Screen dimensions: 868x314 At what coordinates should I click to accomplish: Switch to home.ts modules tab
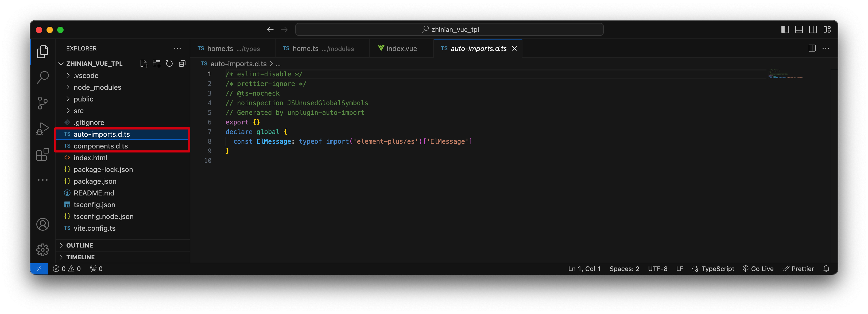pyautogui.click(x=322, y=49)
